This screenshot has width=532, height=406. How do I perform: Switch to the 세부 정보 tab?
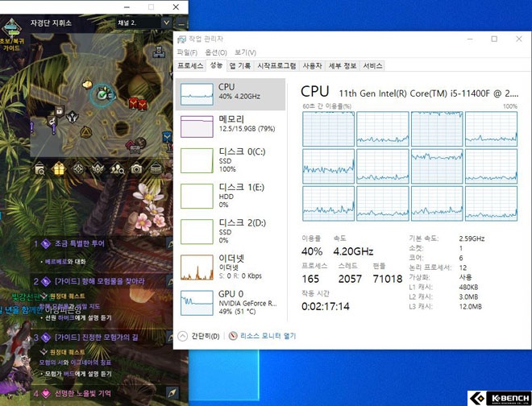343,66
